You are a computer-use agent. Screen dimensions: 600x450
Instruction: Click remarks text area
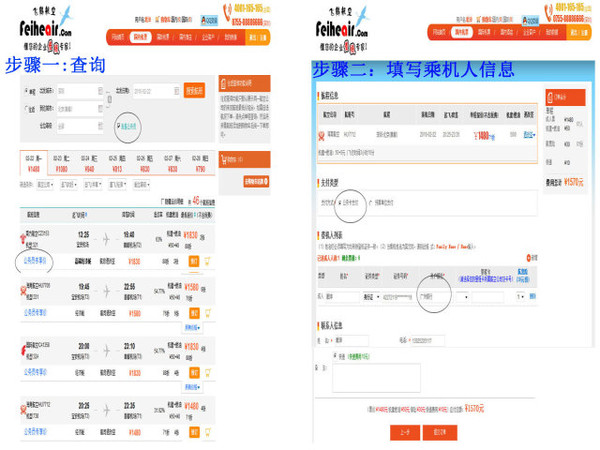pos(377,378)
